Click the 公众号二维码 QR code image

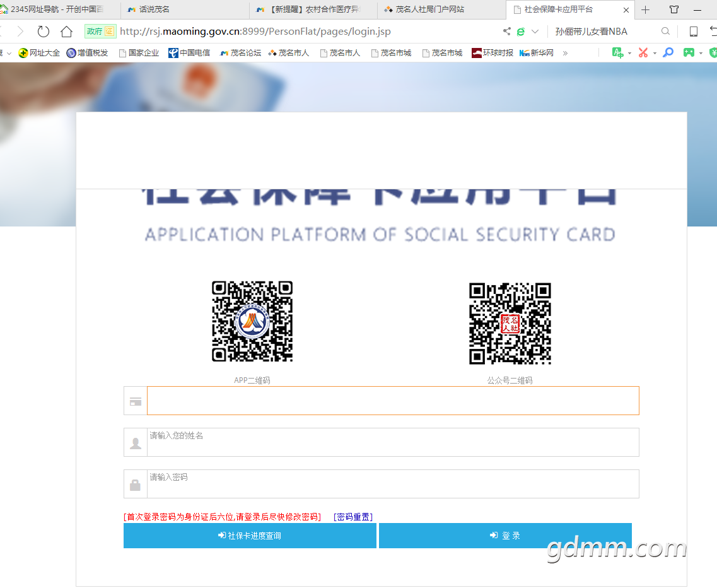point(510,324)
